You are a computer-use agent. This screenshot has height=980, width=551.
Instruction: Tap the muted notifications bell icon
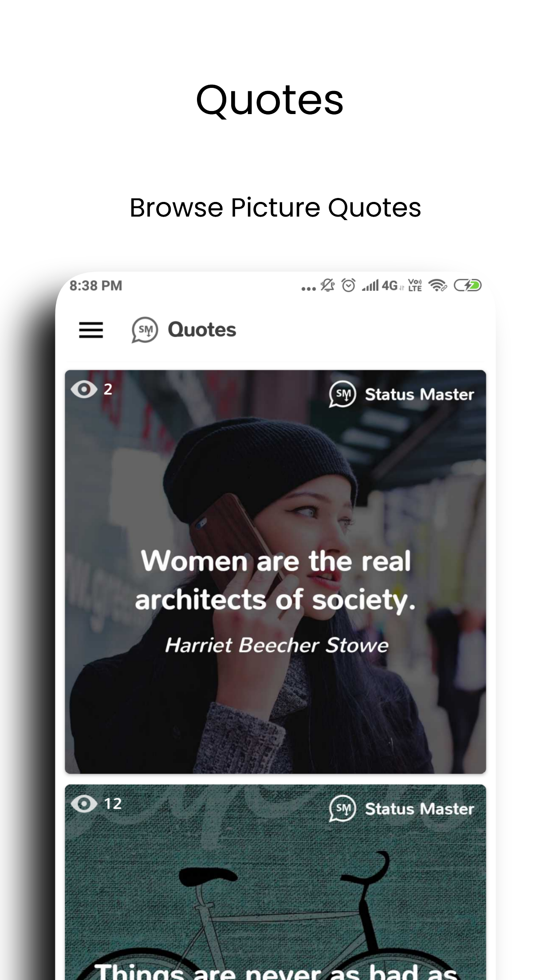coord(328,285)
